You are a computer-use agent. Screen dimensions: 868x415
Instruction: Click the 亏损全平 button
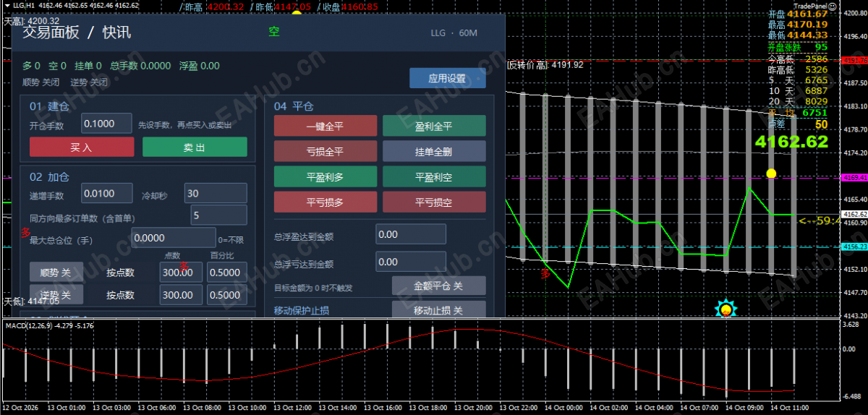coord(325,151)
